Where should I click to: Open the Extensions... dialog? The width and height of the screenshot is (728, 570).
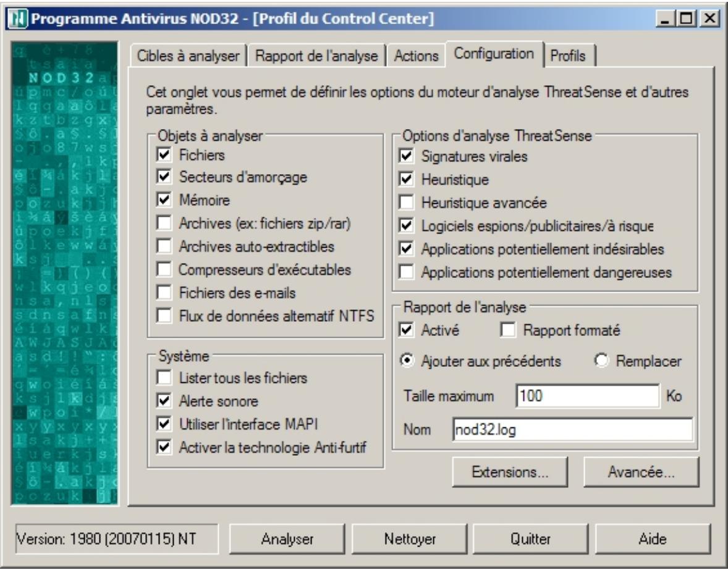[510, 472]
